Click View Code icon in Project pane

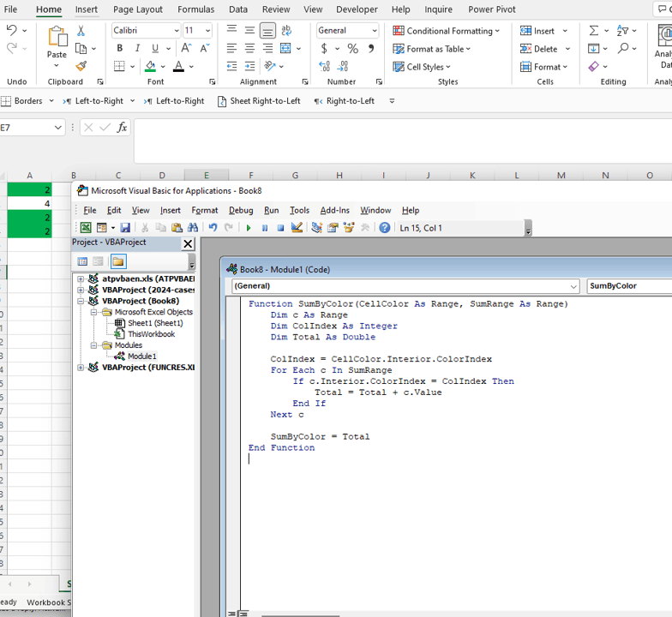[82, 261]
